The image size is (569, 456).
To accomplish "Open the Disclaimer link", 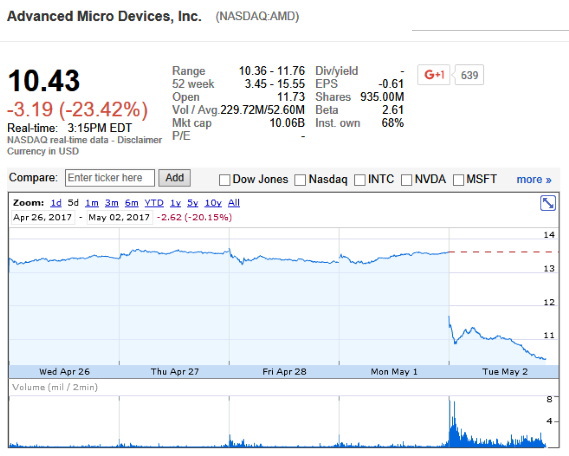I will pyautogui.click(x=139, y=140).
